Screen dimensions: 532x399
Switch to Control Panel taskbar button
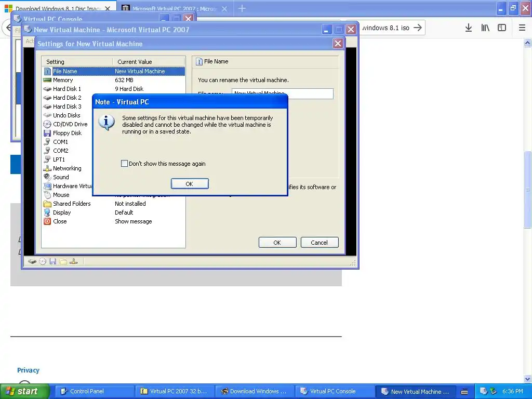click(95, 391)
